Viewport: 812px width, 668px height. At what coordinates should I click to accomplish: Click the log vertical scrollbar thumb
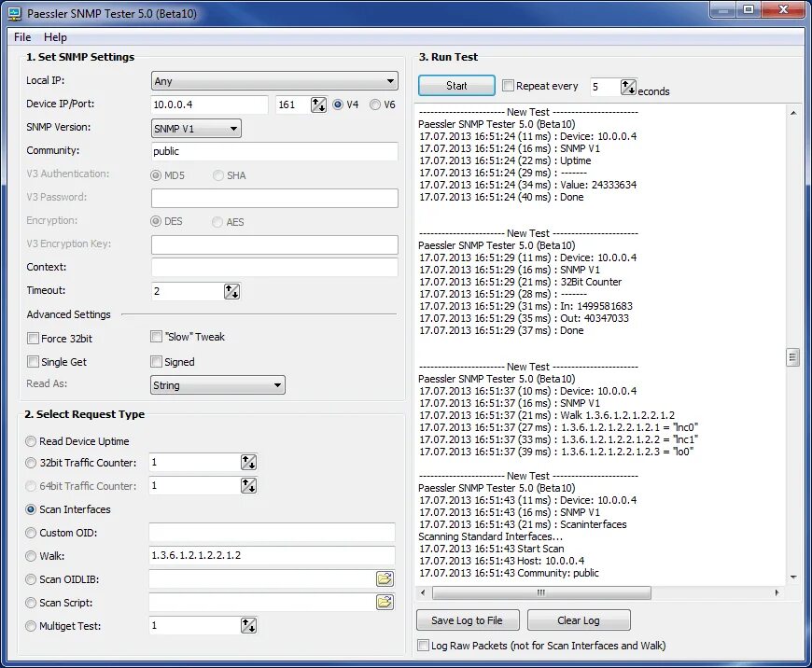click(x=792, y=357)
